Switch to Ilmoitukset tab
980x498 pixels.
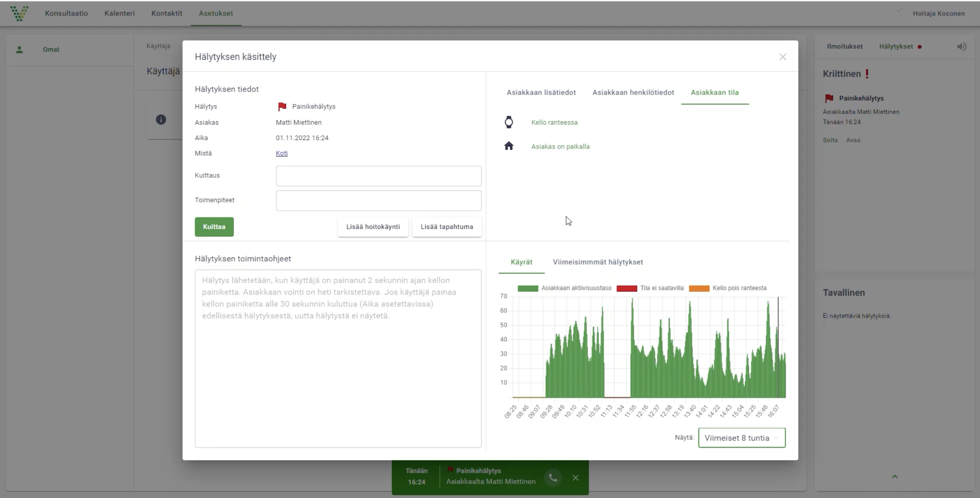(x=844, y=46)
